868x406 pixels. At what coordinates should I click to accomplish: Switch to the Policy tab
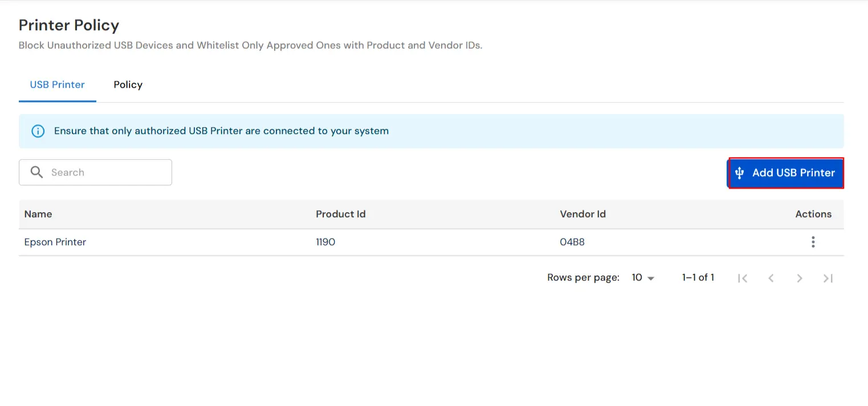pos(128,85)
